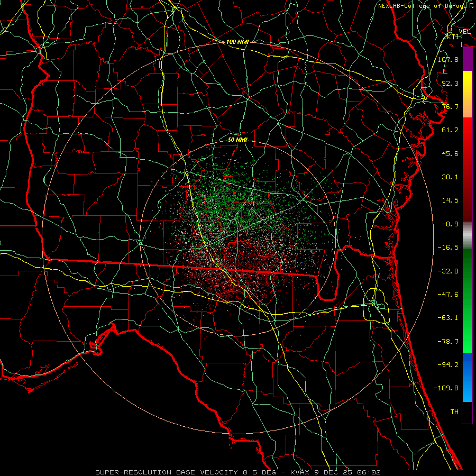This screenshot has height=476, width=476.
Task: Click the 45.6 legend value
Action: coord(450,153)
